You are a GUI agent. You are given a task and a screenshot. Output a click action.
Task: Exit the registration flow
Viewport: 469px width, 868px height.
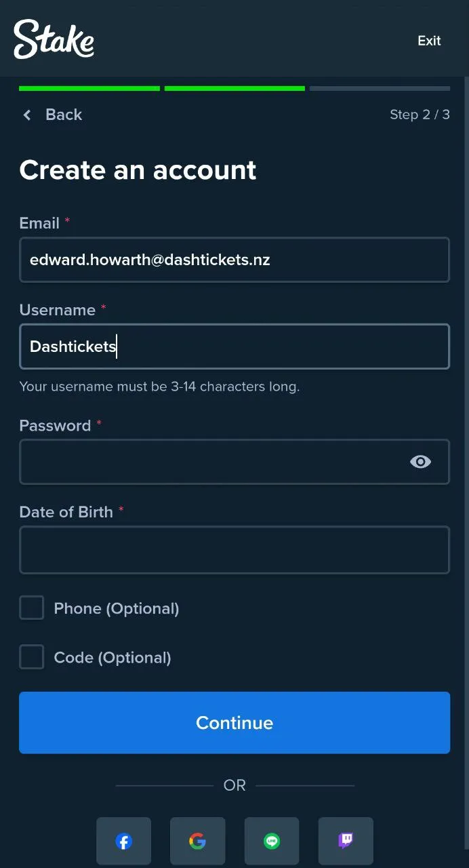(429, 41)
